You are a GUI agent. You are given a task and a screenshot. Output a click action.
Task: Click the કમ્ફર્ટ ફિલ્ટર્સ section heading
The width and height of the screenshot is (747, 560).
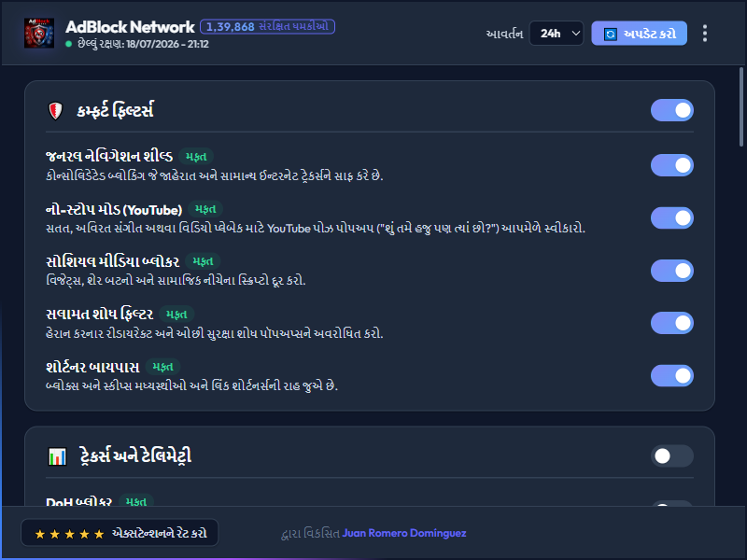115,110
